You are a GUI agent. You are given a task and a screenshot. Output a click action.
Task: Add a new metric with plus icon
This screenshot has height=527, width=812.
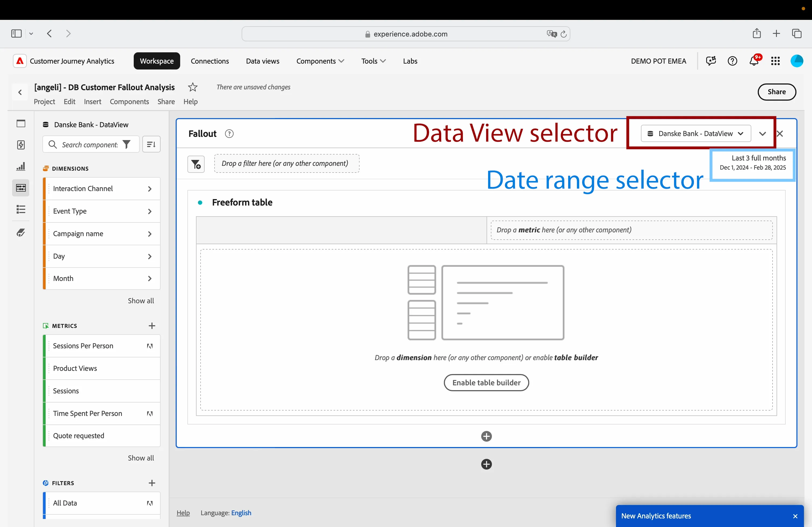coord(152,326)
